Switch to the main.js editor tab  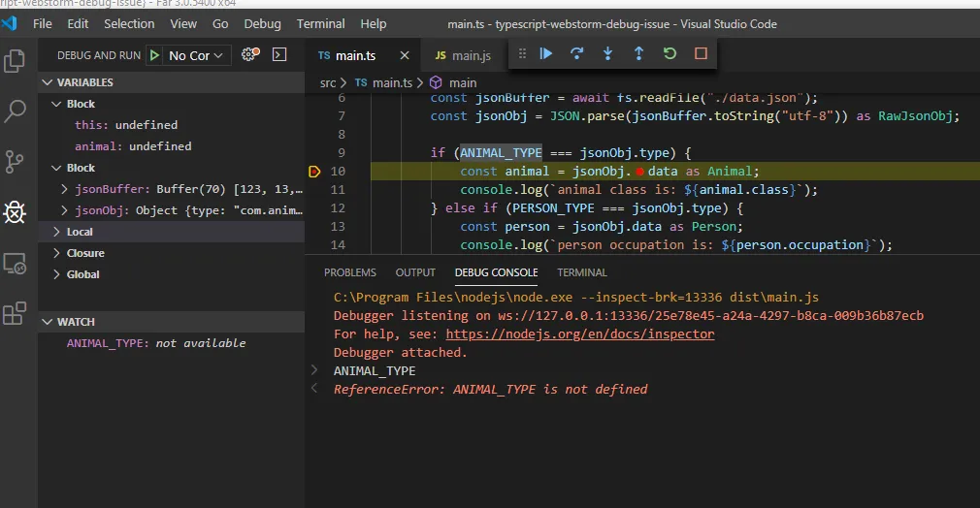(463, 56)
